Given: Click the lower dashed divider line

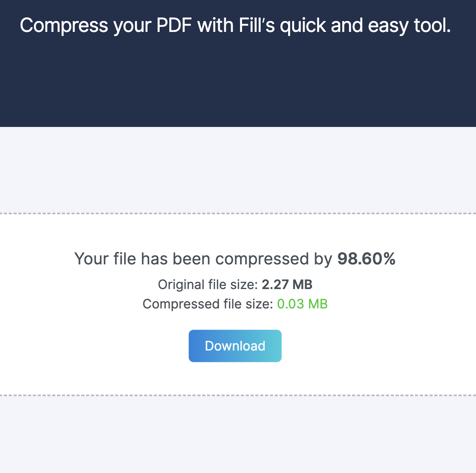Looking at the screenshot, I should pyautogui.click(x=238, y=394).
